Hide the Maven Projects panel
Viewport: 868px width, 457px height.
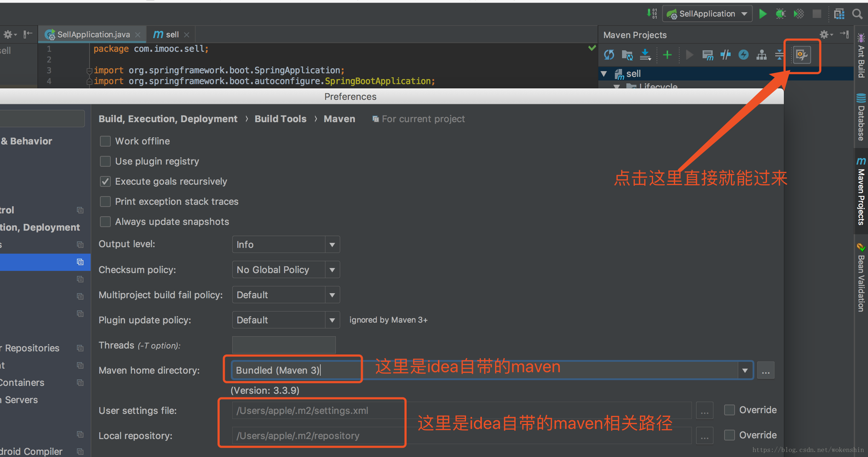tap(844, 34)
